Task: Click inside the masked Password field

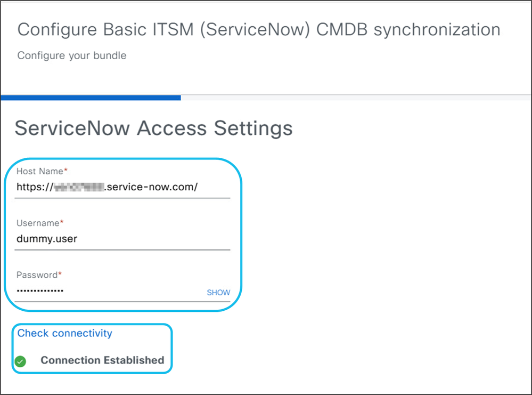Action: point(107,291)
